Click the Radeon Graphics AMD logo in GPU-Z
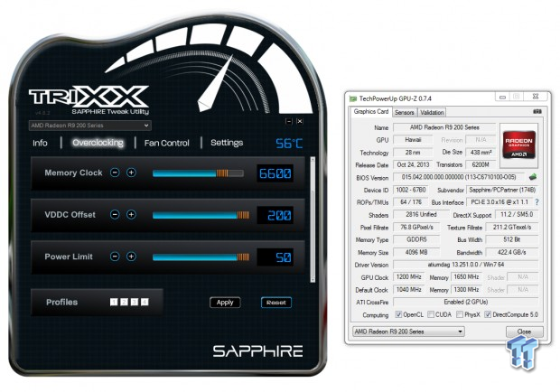The height and width of the screenshot is (392, 560). [x=518, y=145]
